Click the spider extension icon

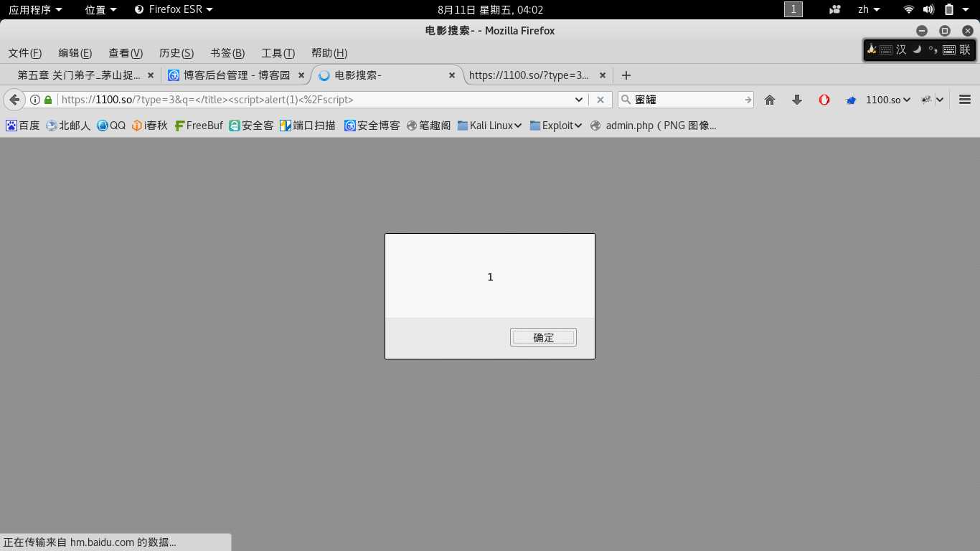926,100
